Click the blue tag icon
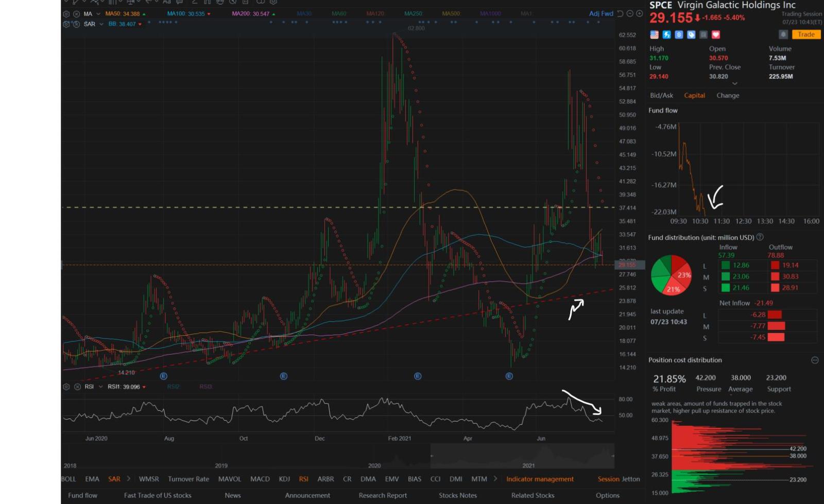Image resolution: width=824 pixels, height=504 pixels. click(x=691, y=34)
